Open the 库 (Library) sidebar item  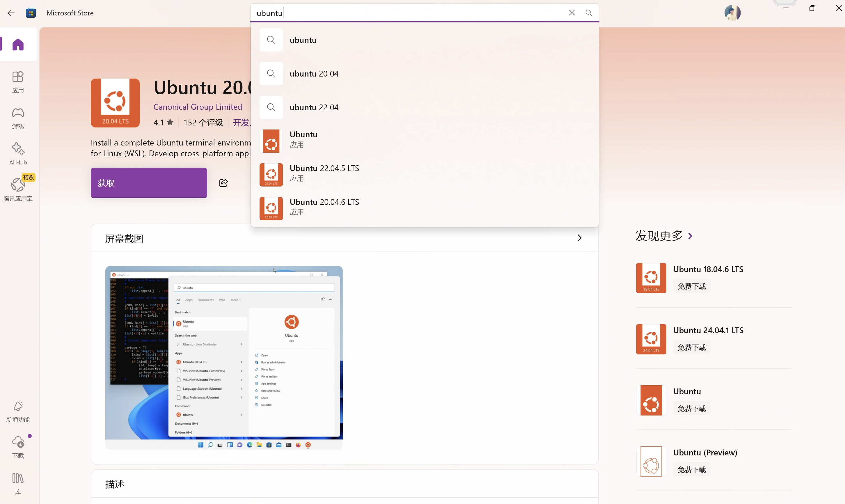[x=18, y=483]
